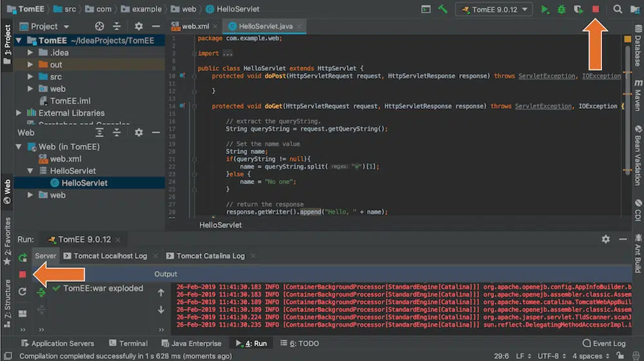
Task: Expand the src folder in Project tree
Action: [30, 77]
